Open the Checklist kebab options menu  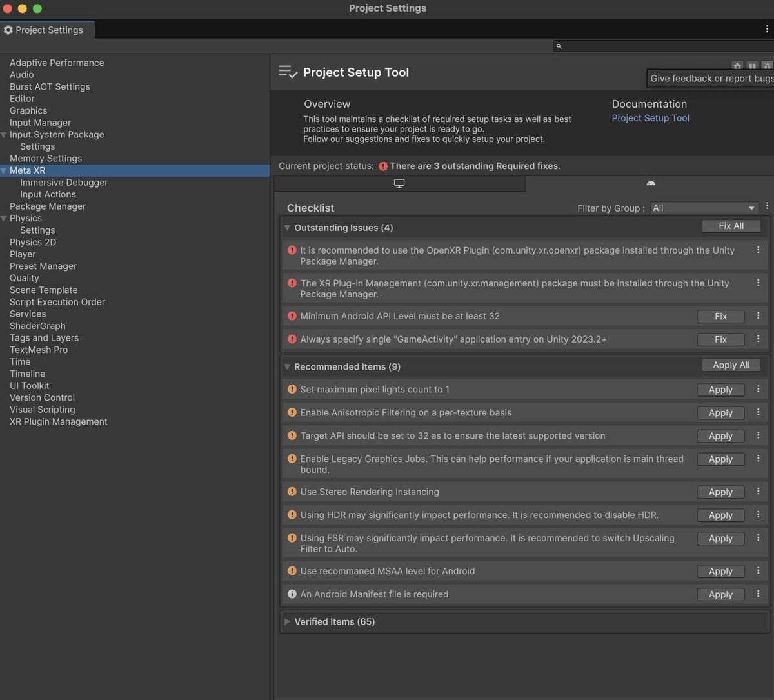(767, 207)
